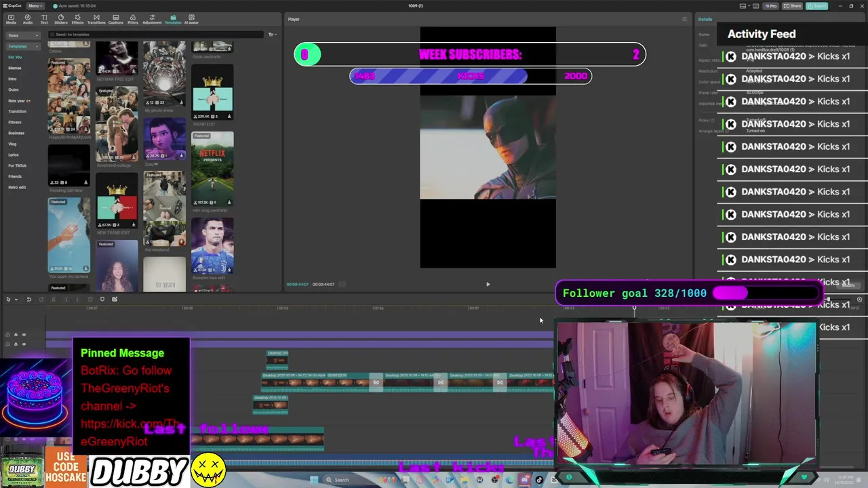Toggle lock on the top timeline track
868x488 pixels.
click(16, 334)
